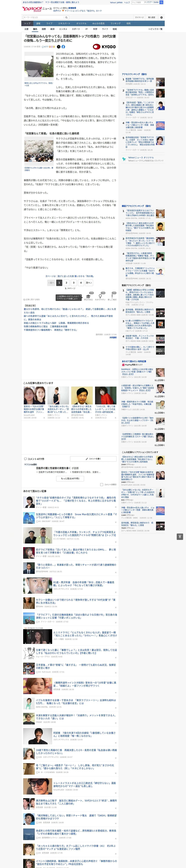Share the article on X
The width and height of the screenshot is (186, 868).
59,47
